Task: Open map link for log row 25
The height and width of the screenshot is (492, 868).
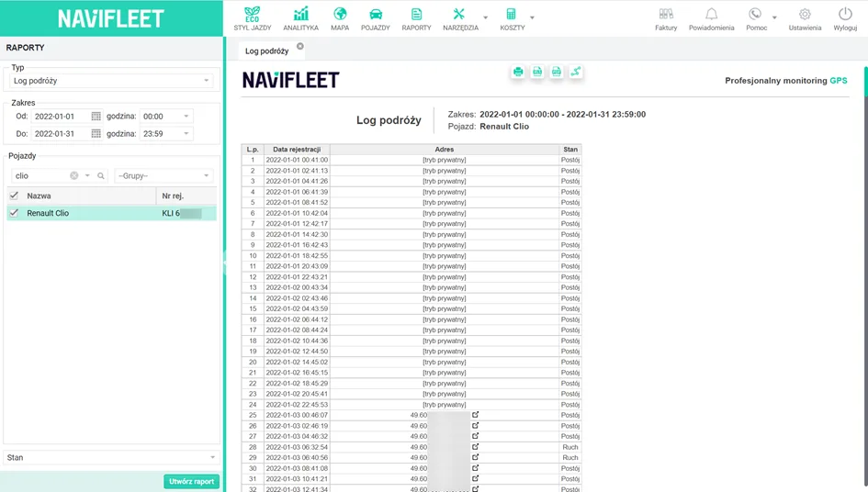Action: 475,415
